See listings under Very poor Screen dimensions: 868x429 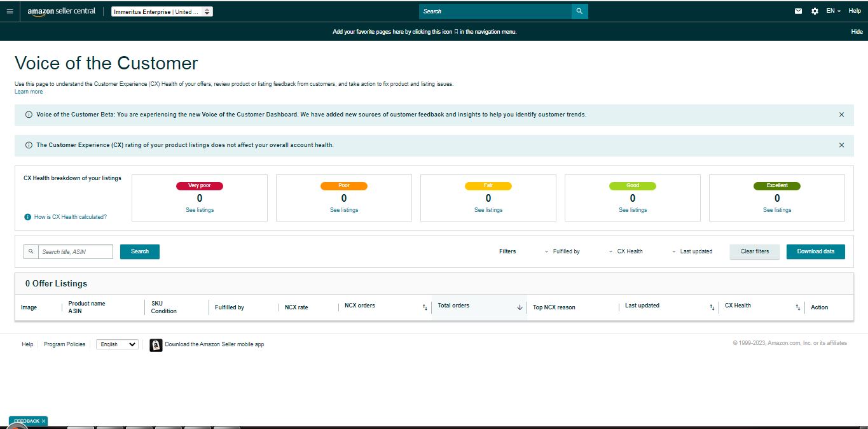click(200, 210)
